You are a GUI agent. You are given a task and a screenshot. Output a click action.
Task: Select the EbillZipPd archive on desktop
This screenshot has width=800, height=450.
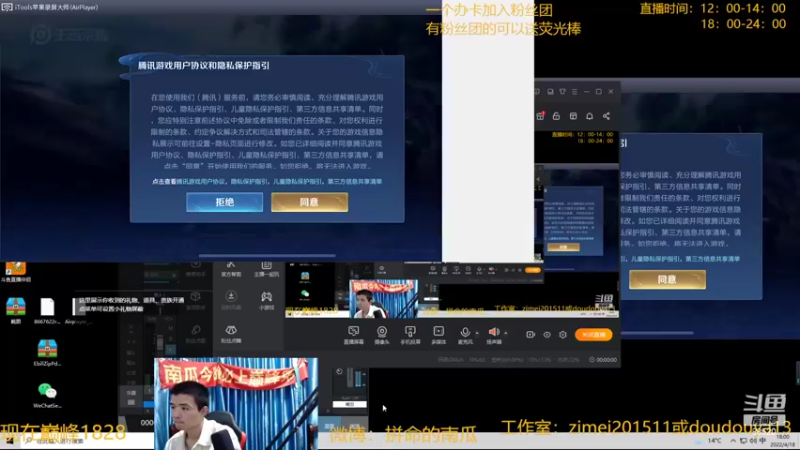(47, 353)
